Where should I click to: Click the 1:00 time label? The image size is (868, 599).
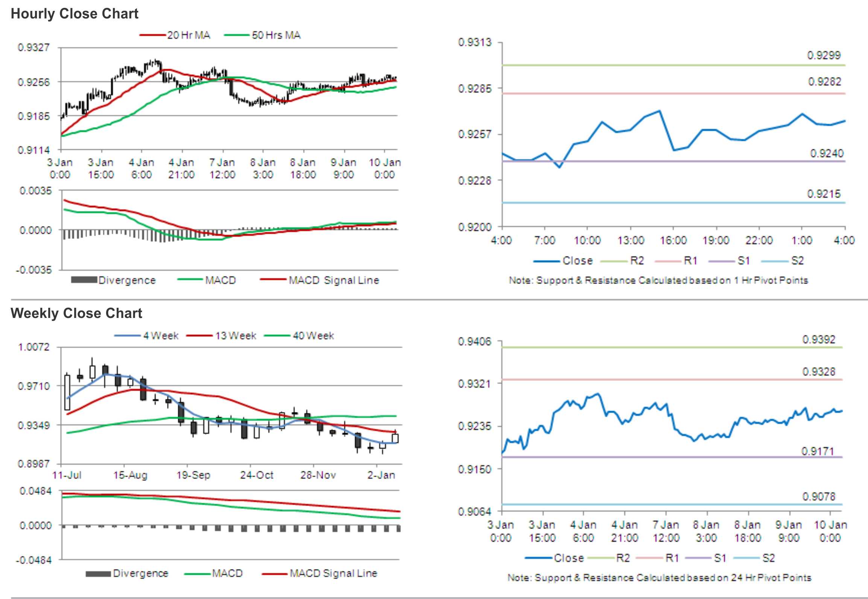[801, 240]
